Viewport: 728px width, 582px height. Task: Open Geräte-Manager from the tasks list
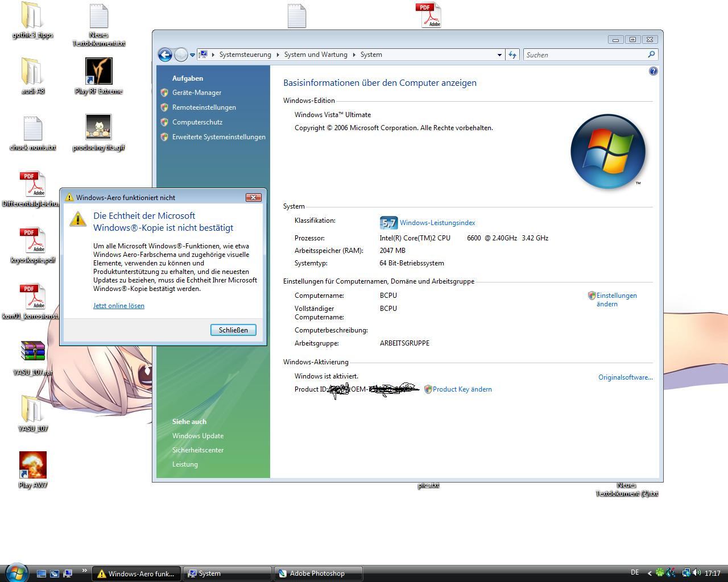click(197, 93)
